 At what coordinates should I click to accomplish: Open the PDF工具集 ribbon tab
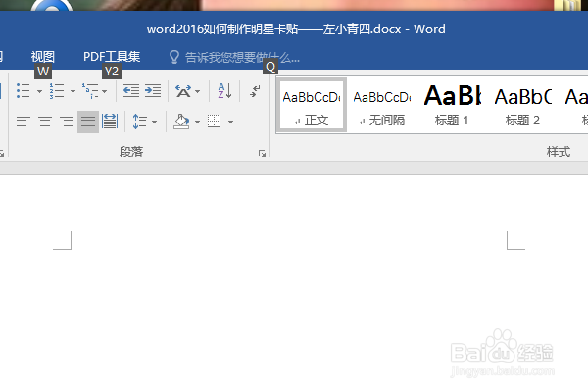tap(112, 57)
